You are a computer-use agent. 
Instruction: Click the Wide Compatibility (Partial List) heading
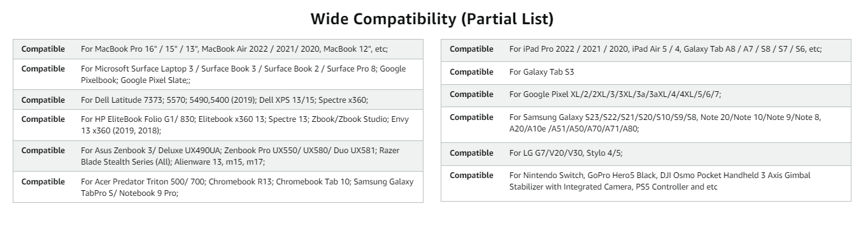[x=432, y=19]
